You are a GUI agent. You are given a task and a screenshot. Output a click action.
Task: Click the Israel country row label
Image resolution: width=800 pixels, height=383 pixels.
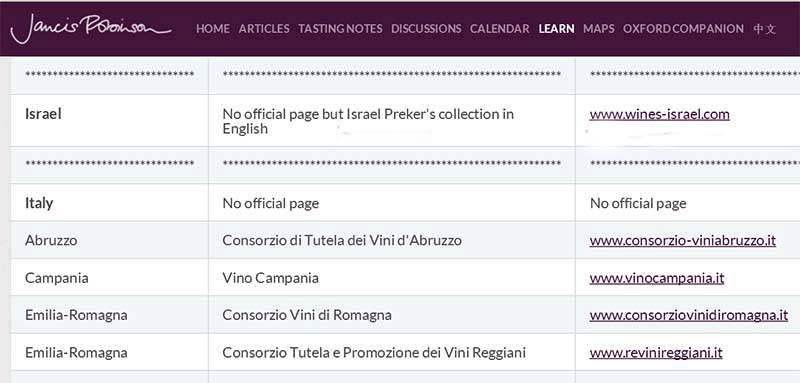coord(43,114)
